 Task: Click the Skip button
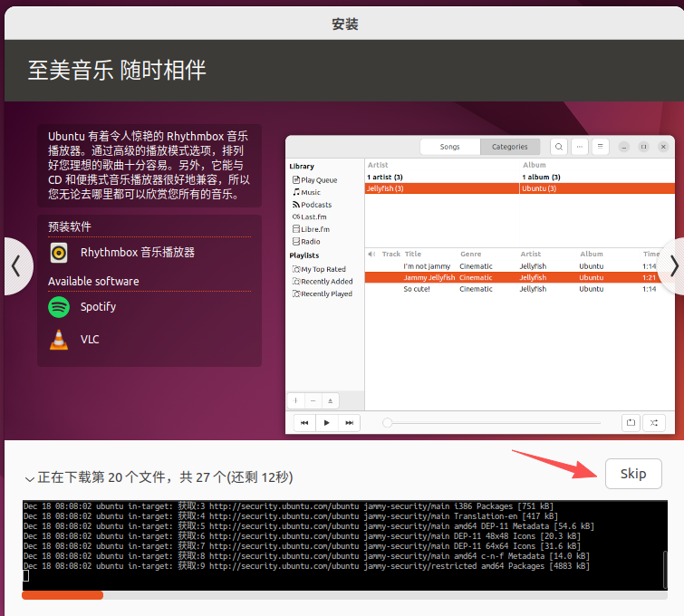click(x=633, y=474)
